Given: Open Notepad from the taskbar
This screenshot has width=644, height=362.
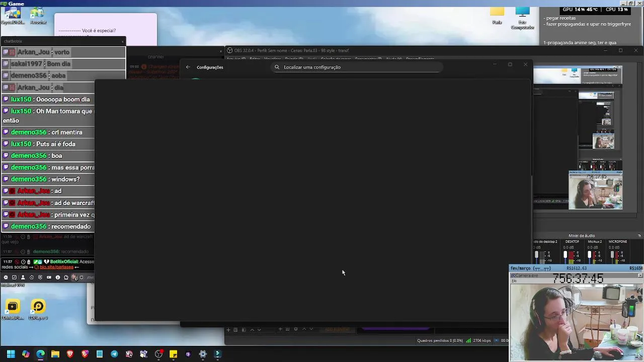Looking at the screenshot, I should (x=100, y=354).
